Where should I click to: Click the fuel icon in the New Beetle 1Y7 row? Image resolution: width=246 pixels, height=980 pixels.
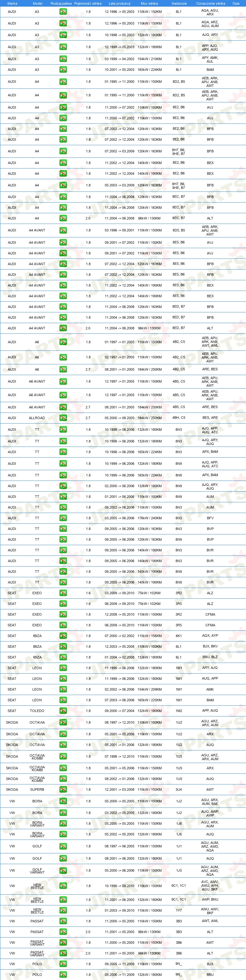tap(63, 910)
